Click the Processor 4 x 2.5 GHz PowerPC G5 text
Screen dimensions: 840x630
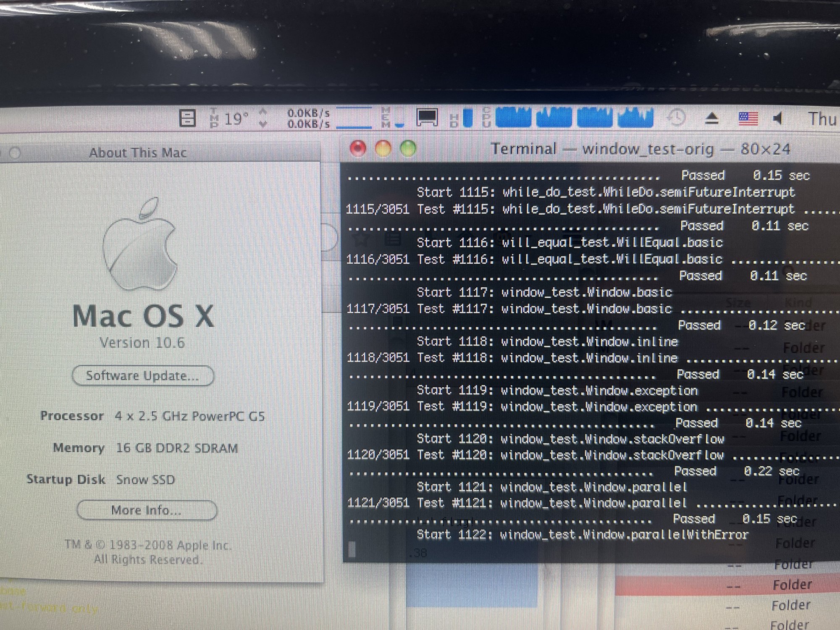click(152, 416)
